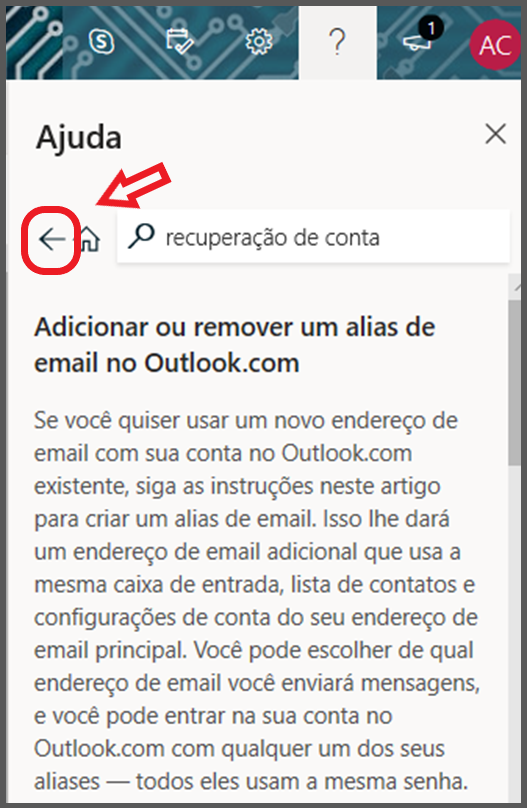Return to Help home via house icon

point(90,240)
